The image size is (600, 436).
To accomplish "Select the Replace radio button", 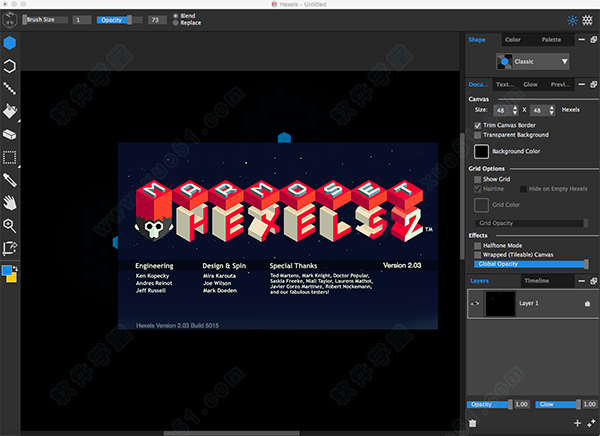I will click(176, 23).
